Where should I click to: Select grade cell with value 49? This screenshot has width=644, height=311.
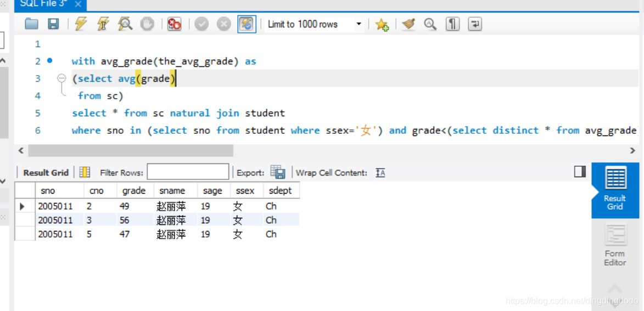click(135, 206)
